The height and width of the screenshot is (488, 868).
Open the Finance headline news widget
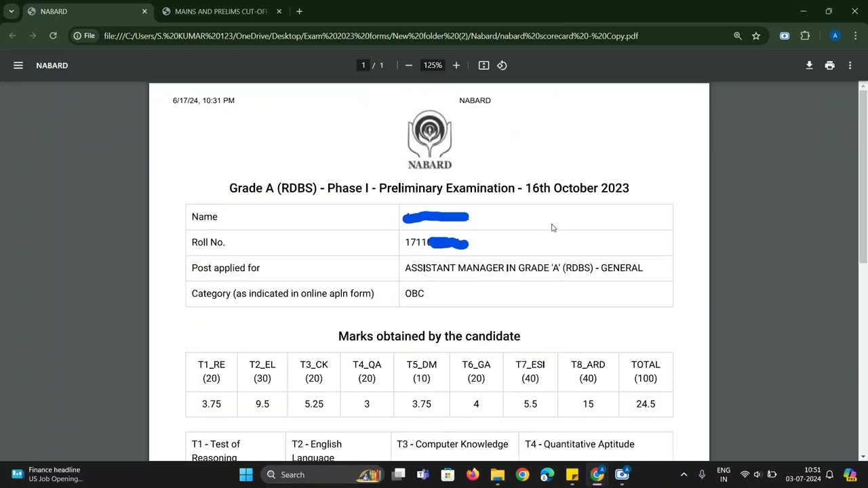click(x=47, y=474)
